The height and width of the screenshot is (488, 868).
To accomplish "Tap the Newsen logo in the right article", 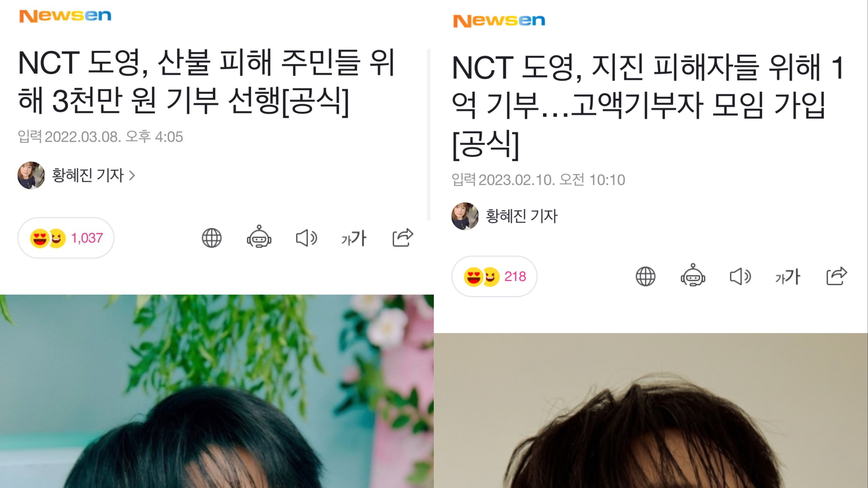I will (499, 21).
